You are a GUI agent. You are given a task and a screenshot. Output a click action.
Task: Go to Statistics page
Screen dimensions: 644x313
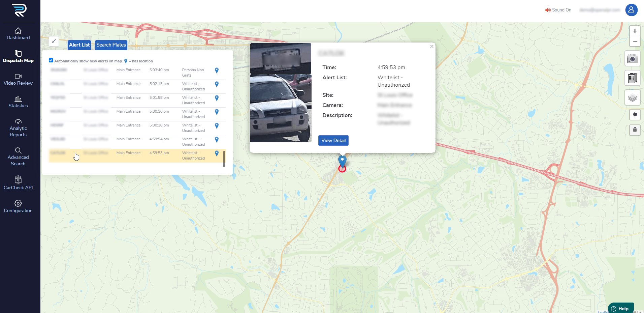point(18,102)
